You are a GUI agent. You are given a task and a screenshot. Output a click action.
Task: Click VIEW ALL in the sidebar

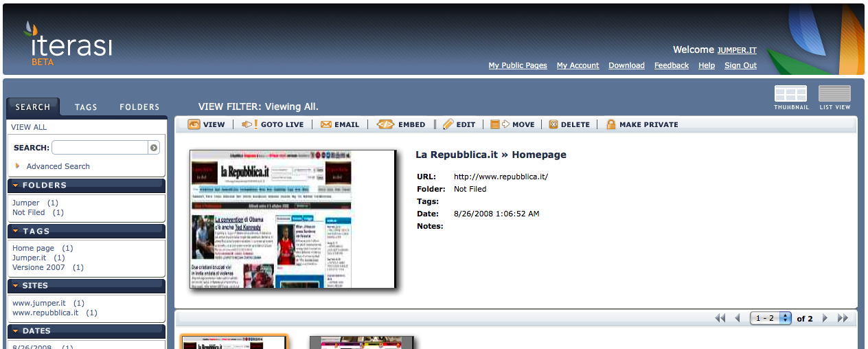tap(29, 127)
